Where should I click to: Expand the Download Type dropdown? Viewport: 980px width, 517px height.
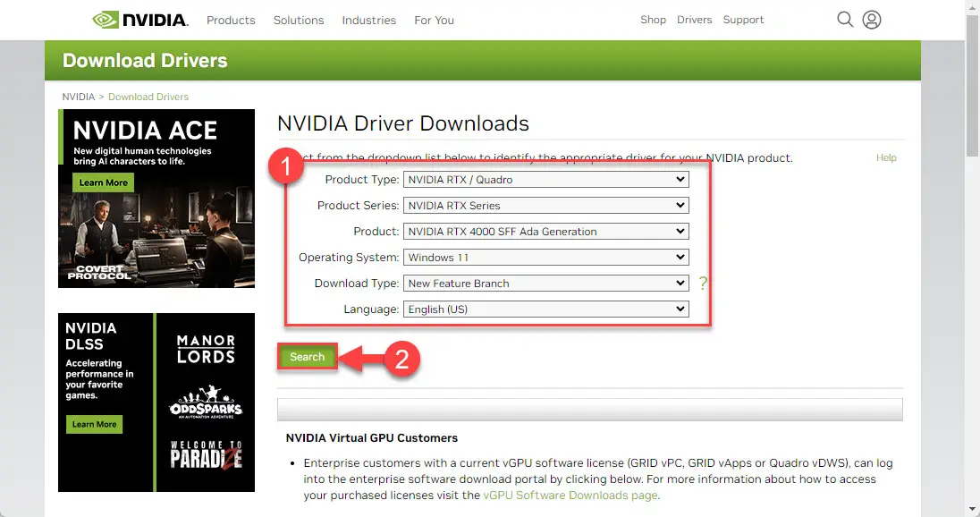545,284
